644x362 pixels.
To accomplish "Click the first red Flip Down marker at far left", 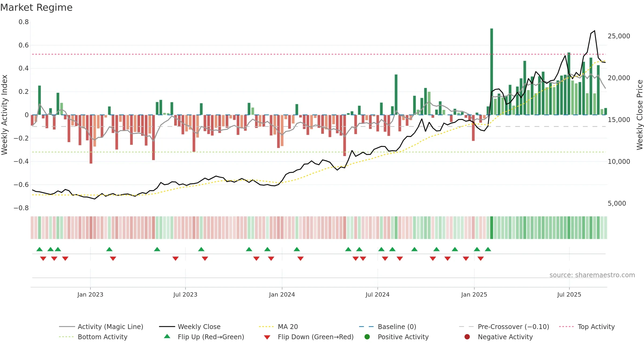I will coord(43,258).
